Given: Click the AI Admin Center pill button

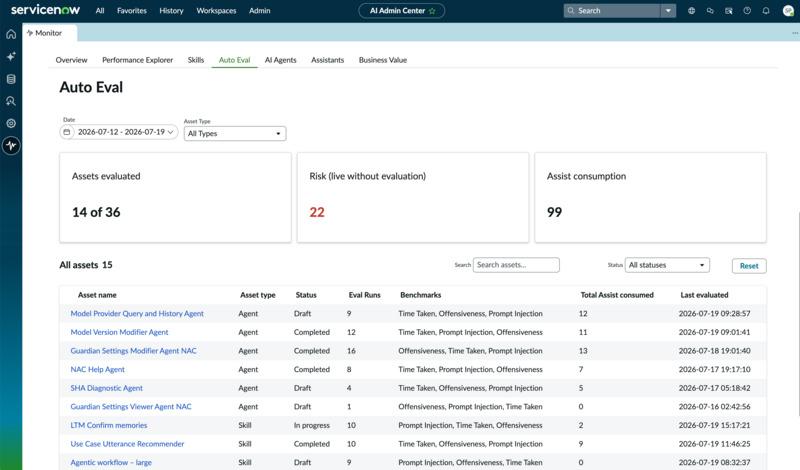Looking at the screenshot, I should 402,11.
